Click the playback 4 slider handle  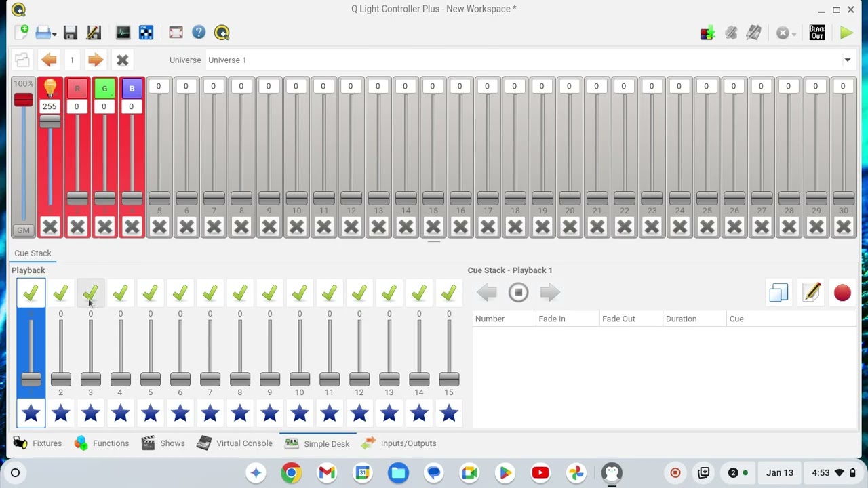click(x=120, y=379)
